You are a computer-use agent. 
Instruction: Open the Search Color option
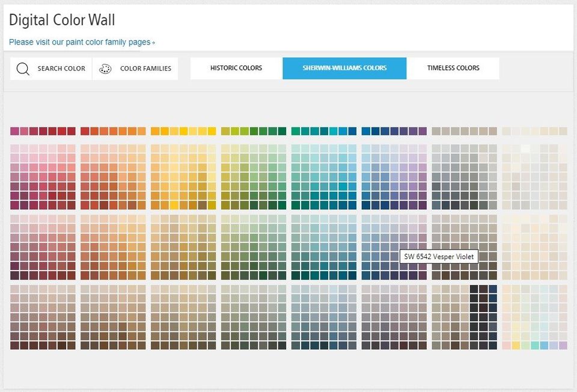point(51,69)
